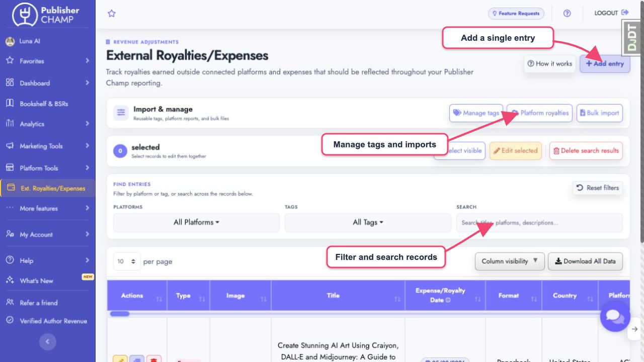Click LOGOUT in the top bar
Screen dimensions: 644x362
point(611,13)
